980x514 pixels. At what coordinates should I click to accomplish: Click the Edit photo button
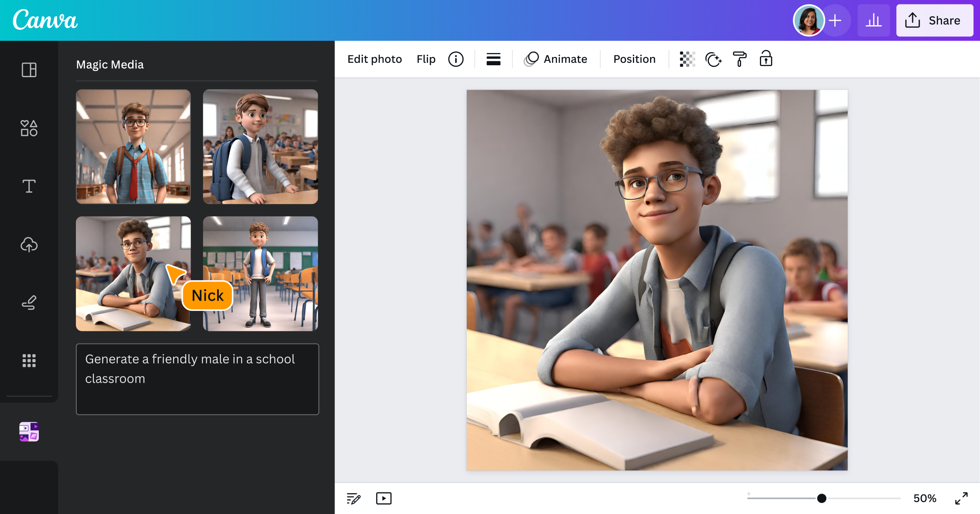[x=375, y=59]
